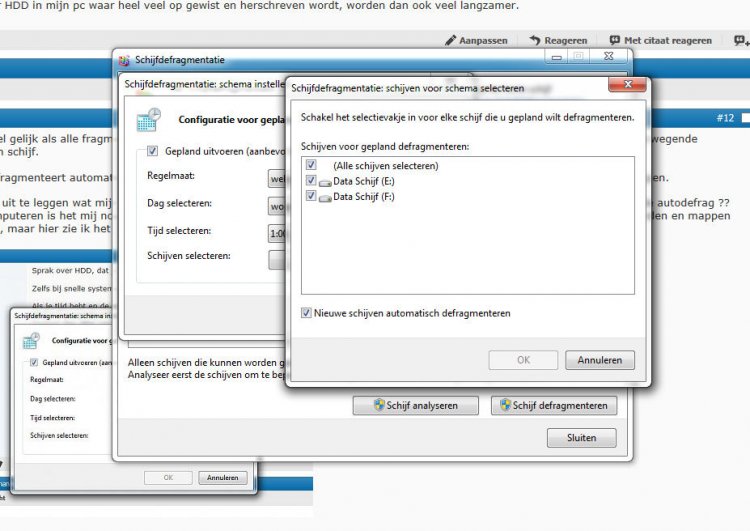The width and height of the screenshot is (750, 531).
Task: Click the Data Schijf (E:) drive icon
Action: (x=325, y=182)
